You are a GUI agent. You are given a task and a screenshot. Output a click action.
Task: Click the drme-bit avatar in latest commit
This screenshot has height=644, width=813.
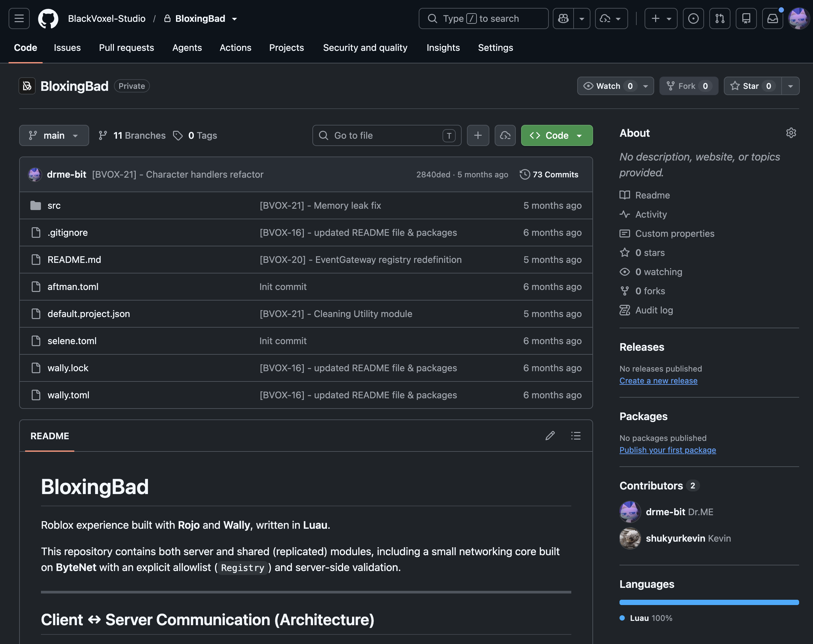coord(35,174)
